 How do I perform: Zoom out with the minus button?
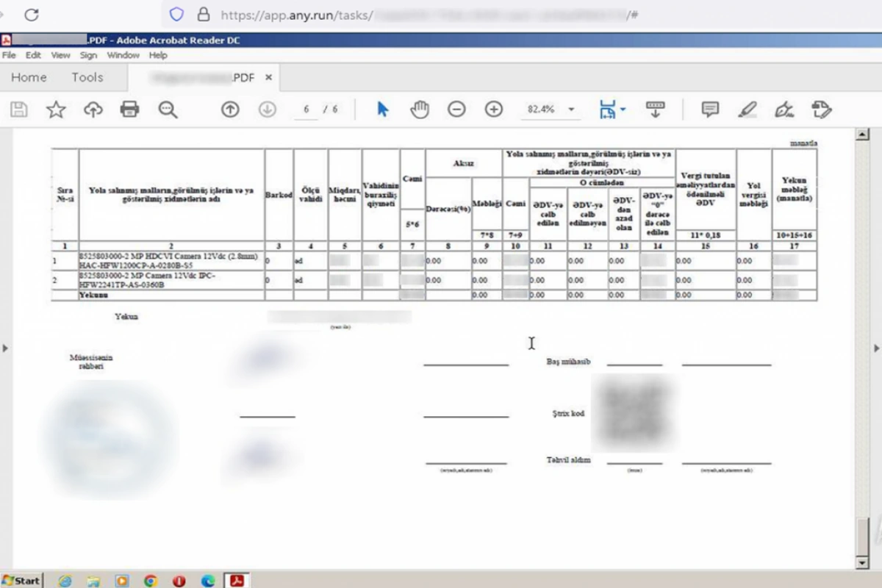[456, 110]
